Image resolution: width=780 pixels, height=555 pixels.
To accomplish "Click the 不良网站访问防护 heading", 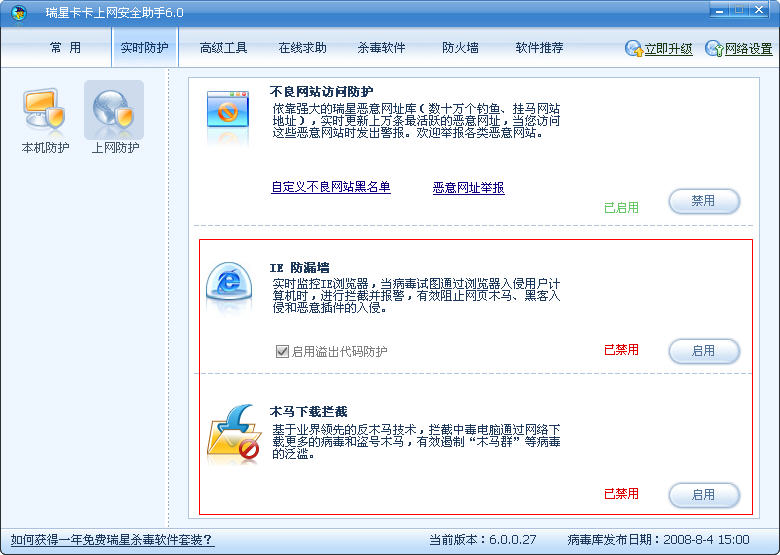I will (x=321, y=92).
